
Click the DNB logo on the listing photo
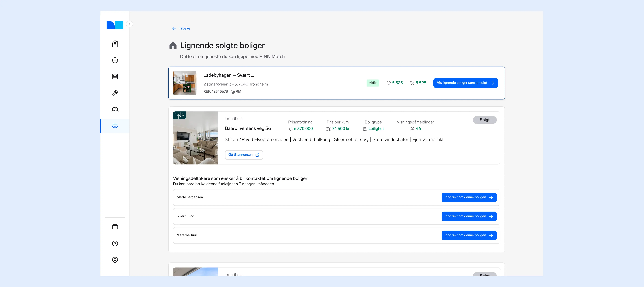click(x=179, y=116)
